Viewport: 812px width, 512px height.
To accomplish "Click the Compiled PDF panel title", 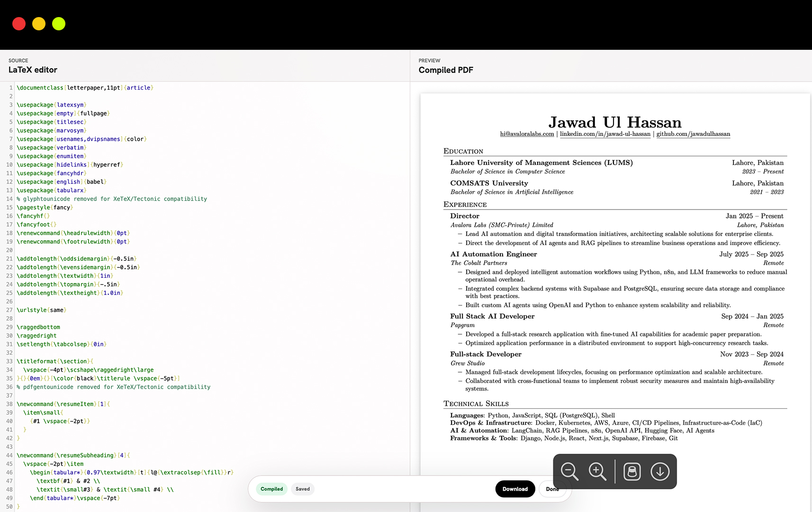I will pos(446,70).
